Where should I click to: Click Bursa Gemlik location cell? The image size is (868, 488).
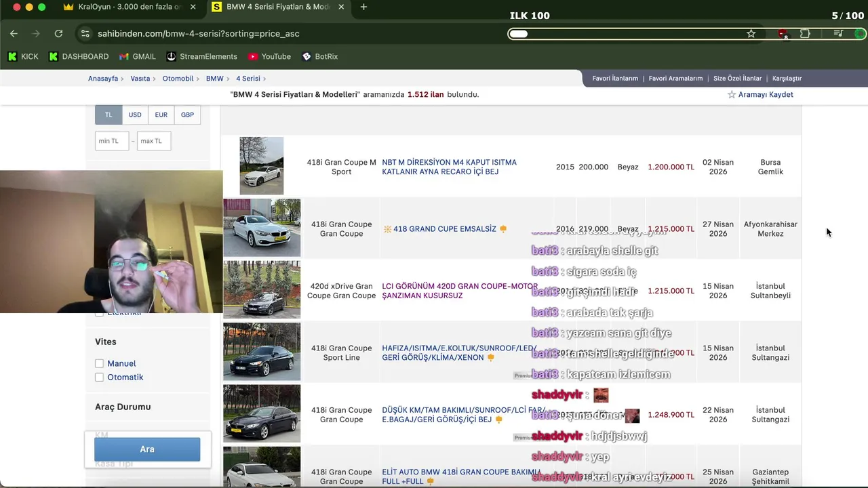(770, 167)
